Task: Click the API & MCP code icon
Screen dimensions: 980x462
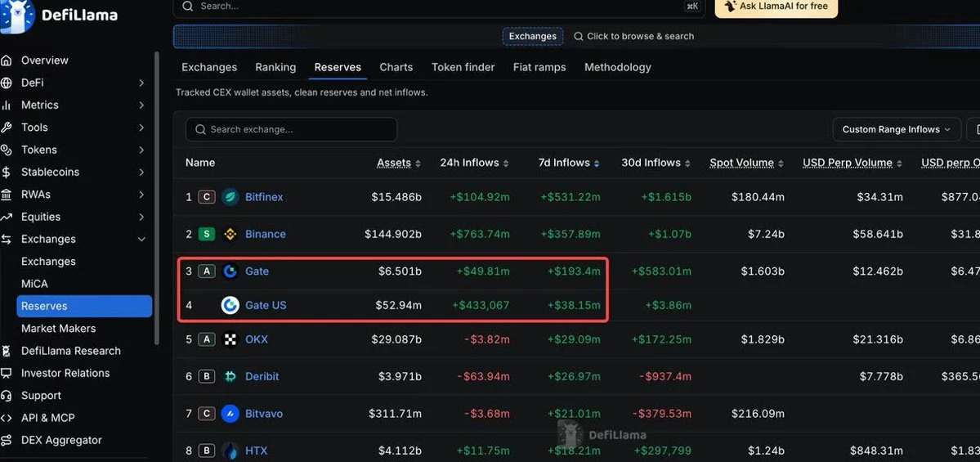Action: coord(7,418)
